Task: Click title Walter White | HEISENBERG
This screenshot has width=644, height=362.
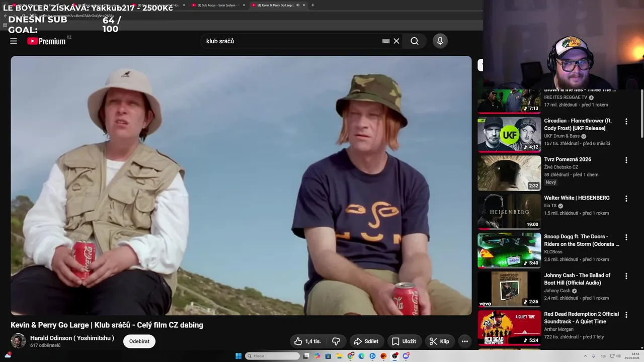Action: point(577,198)
